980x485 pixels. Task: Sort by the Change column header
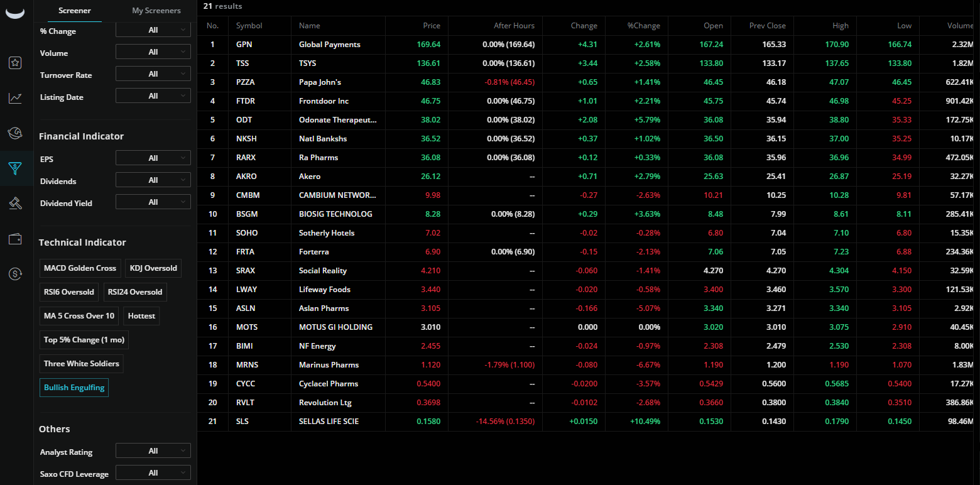click(584, 26)
